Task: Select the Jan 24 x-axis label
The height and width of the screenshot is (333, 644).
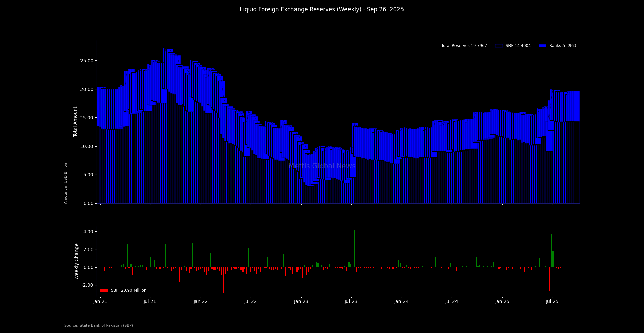Action: tap(401, 301)
